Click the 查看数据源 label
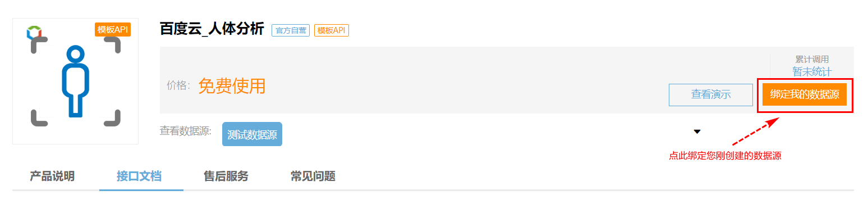 tap(186, 131)
